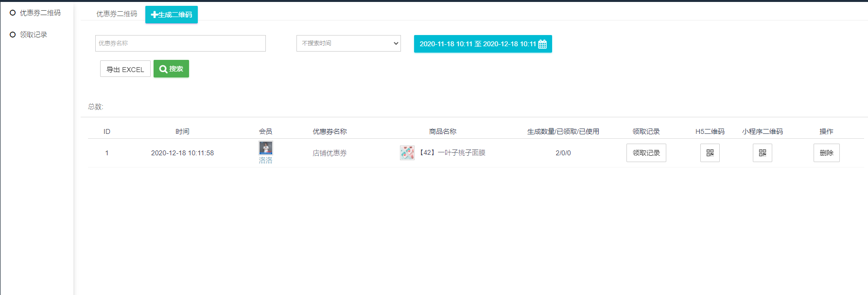Open 优惠券二维码 in the sidebar
868x295 pixels.
(x=40, y=13)
